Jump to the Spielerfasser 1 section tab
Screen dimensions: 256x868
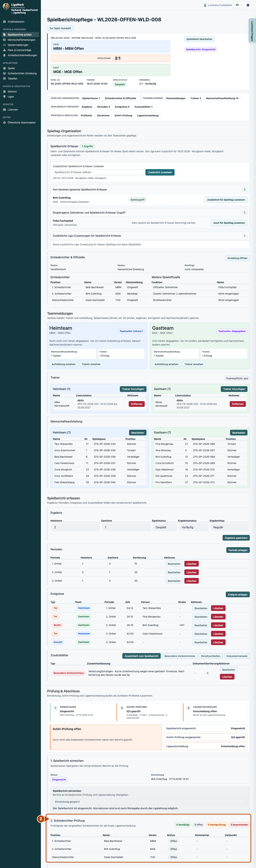[x=91, y=98]
